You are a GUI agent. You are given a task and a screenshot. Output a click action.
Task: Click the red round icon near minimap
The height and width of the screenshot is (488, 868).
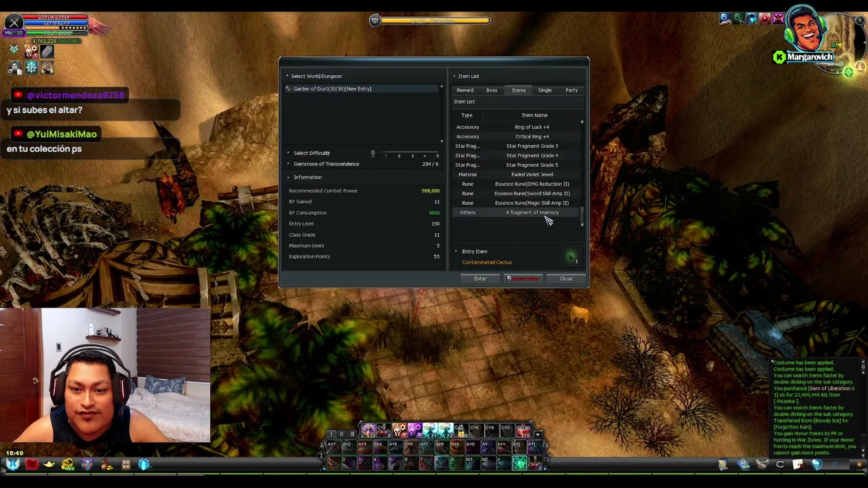pyautogui.click(x=765, y=18)
